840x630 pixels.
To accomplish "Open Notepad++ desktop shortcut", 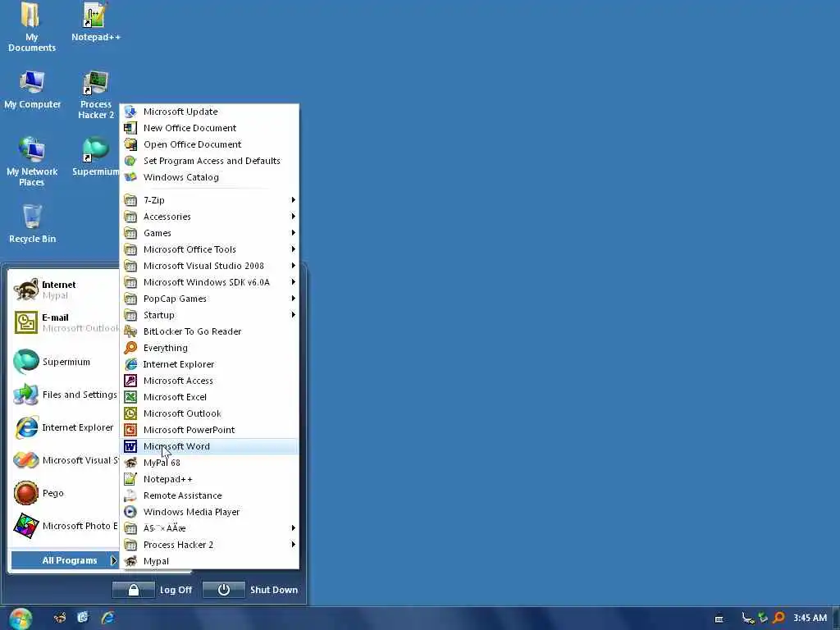I will pos(95,22).
